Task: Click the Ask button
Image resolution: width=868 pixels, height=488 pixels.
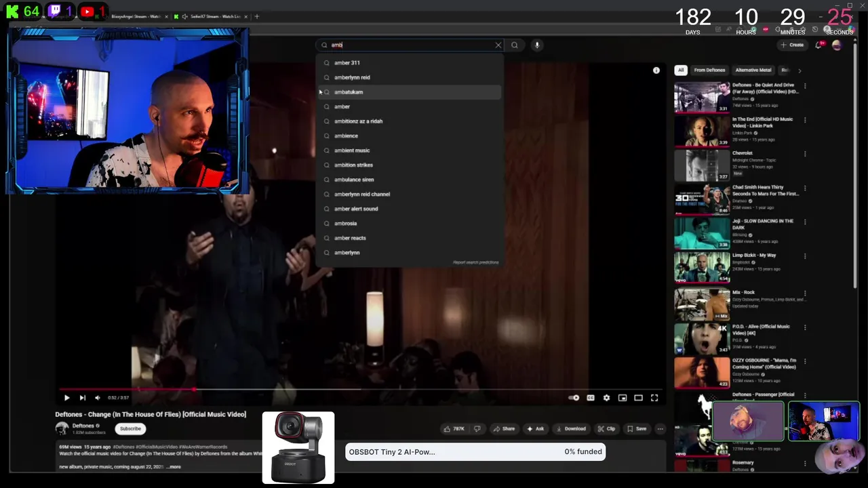Action: point(536,428)
